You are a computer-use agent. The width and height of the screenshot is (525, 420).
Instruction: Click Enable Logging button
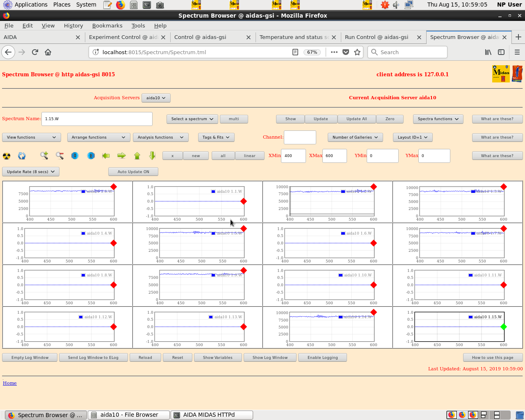322,358
